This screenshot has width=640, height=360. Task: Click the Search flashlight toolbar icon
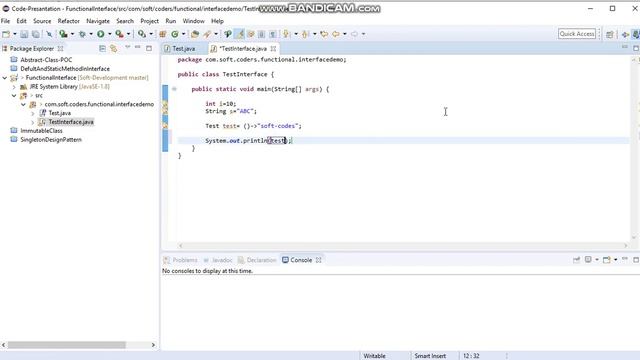[207, 34]
